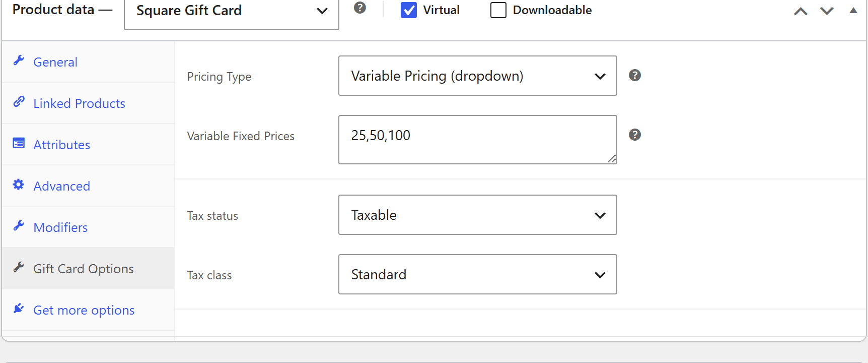This screenshot has width=868, height=363.
Task: Click the Attributes list icon
Action: click(x=19, y=143)
